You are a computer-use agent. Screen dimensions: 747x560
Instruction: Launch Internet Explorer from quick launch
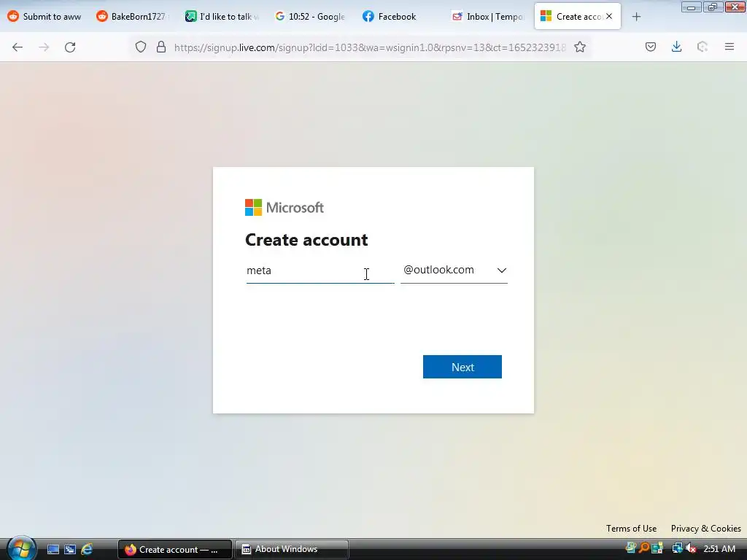click(87, 549)
